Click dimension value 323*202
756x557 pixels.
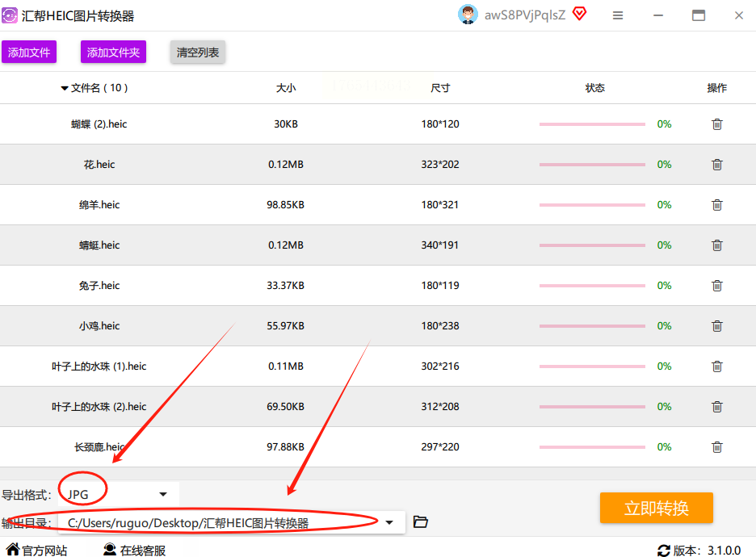point(439,165)
